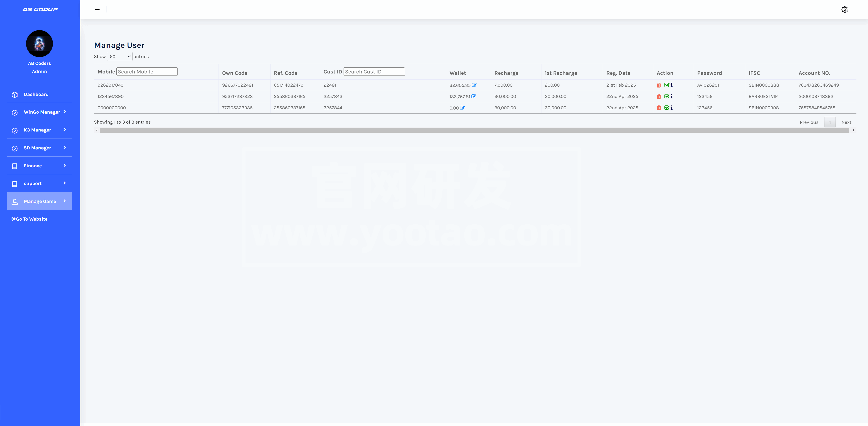This screenshot has height=426, width=868.
Task: Open the show entries dropdown
Action: tap(120, 57)
